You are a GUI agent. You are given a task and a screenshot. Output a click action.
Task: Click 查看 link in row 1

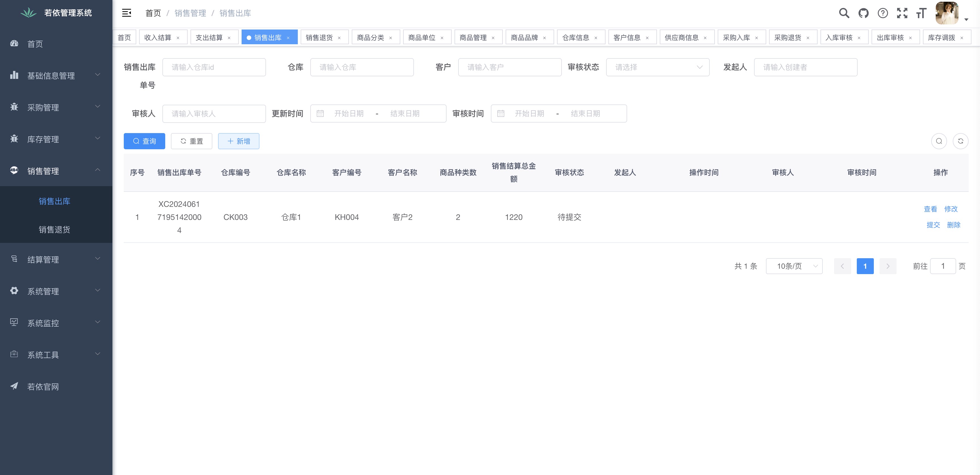pos(930,209)
